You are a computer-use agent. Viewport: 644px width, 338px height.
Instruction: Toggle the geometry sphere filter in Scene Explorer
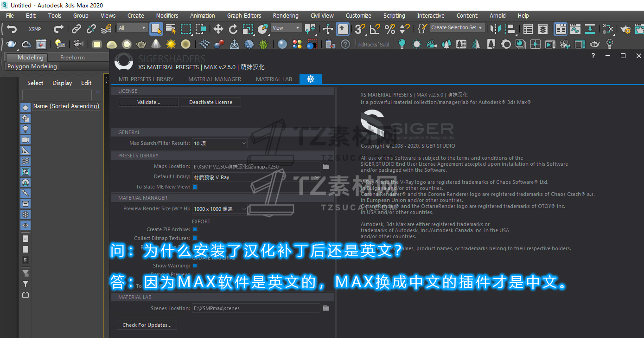[26, 108]
